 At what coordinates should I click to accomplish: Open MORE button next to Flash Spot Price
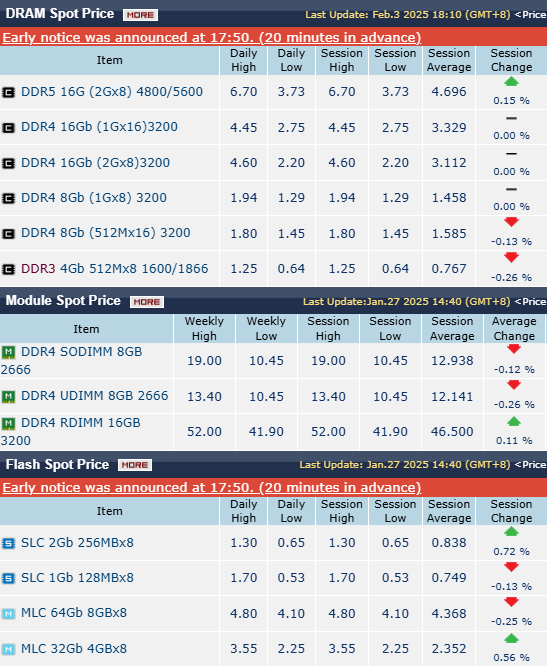135,465
